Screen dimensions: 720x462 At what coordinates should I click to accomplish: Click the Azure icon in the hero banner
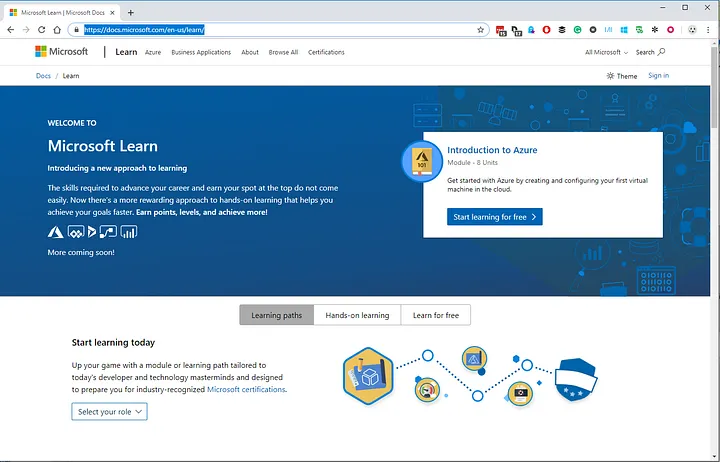[56, 232]
